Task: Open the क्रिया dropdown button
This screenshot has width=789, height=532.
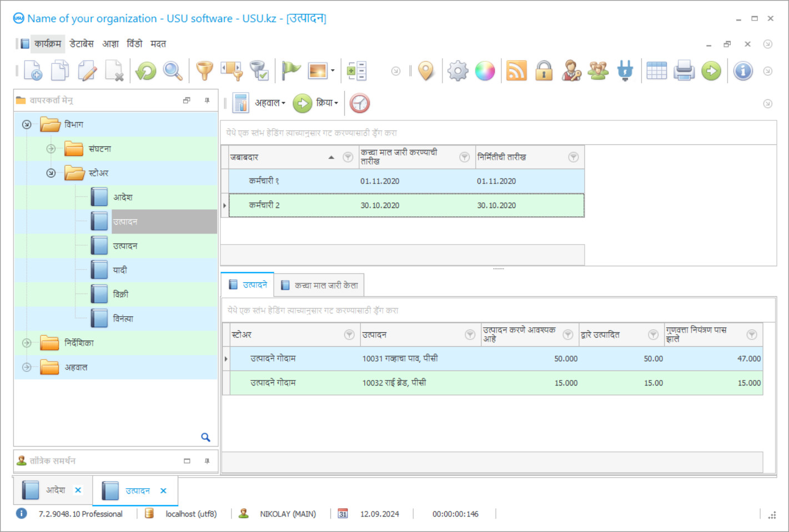Action: click(327, 103)
